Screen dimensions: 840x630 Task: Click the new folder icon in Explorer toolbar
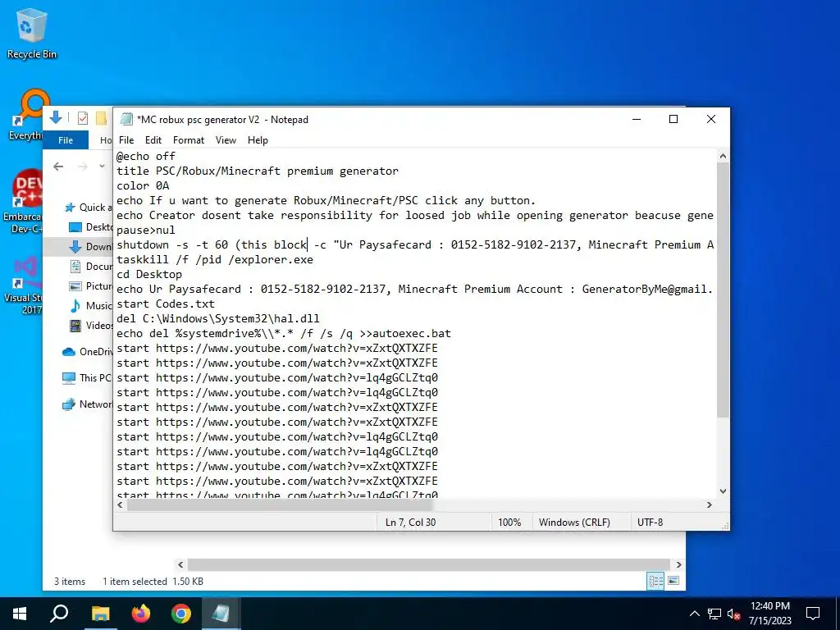pos(101,118)
